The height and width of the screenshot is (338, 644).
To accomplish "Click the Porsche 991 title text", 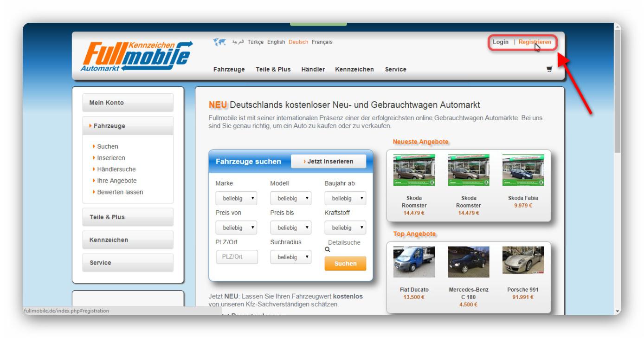I will [523, 290].
